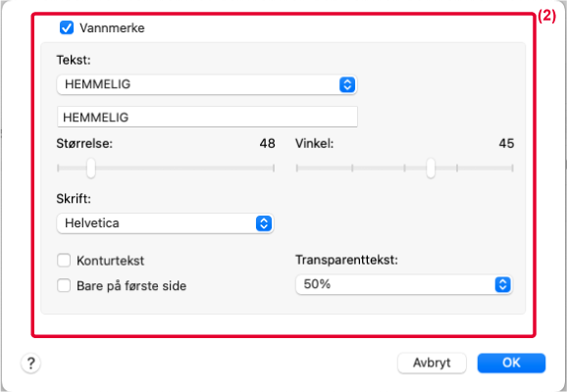Open the Tekst HEMMELIG preset dropdown
This screenshot has width=567, height=392.
[207, 84]
